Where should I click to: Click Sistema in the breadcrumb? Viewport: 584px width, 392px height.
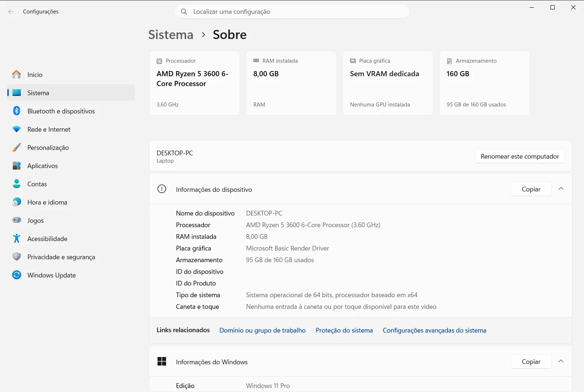171,35
